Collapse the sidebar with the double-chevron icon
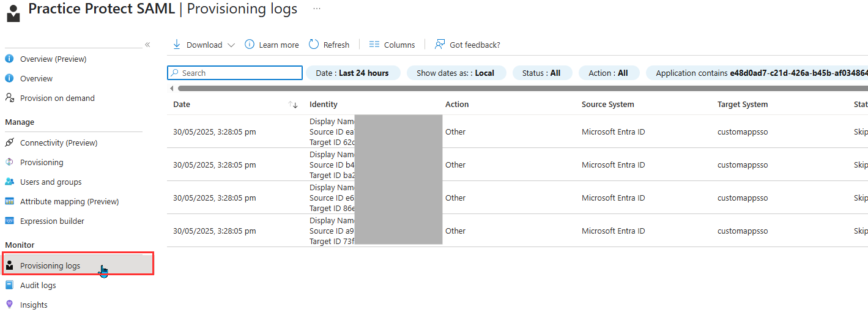The image size is (868, 315). point(147,45)
